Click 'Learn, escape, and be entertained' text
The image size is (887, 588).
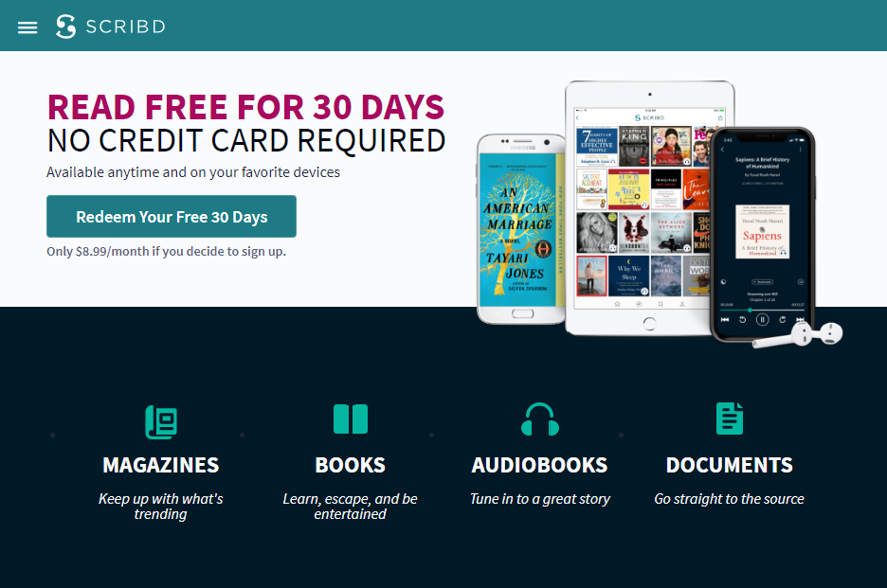click(x=351, y=506)
